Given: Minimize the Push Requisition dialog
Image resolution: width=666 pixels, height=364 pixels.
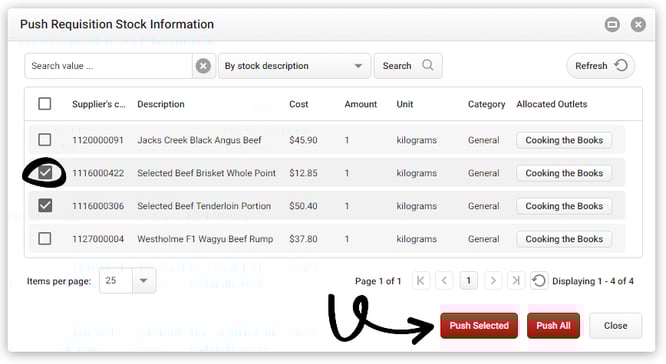Looking at the screenshot, I should click(x=612, y=25).
